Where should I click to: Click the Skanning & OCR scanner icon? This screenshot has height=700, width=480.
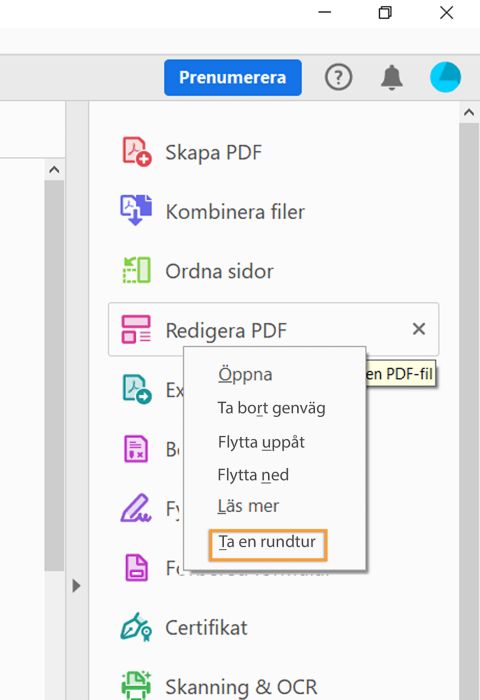(136, 685)
